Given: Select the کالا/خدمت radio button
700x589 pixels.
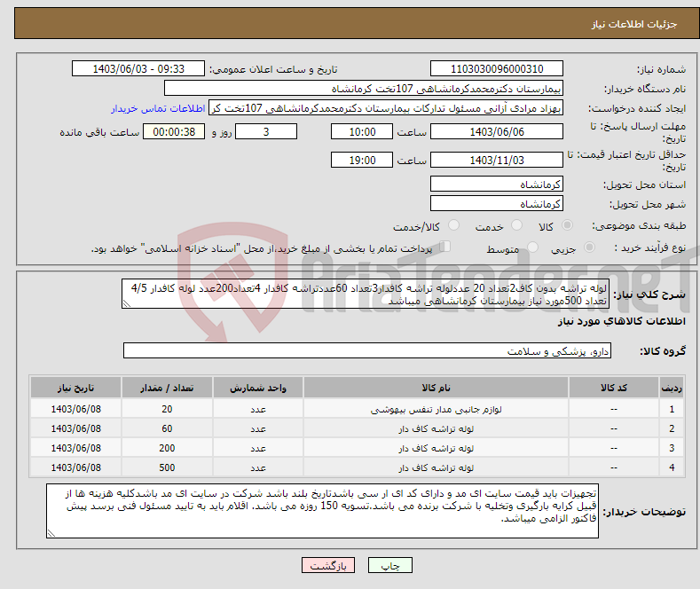Looking at the screenshot, I should point(453,225).
